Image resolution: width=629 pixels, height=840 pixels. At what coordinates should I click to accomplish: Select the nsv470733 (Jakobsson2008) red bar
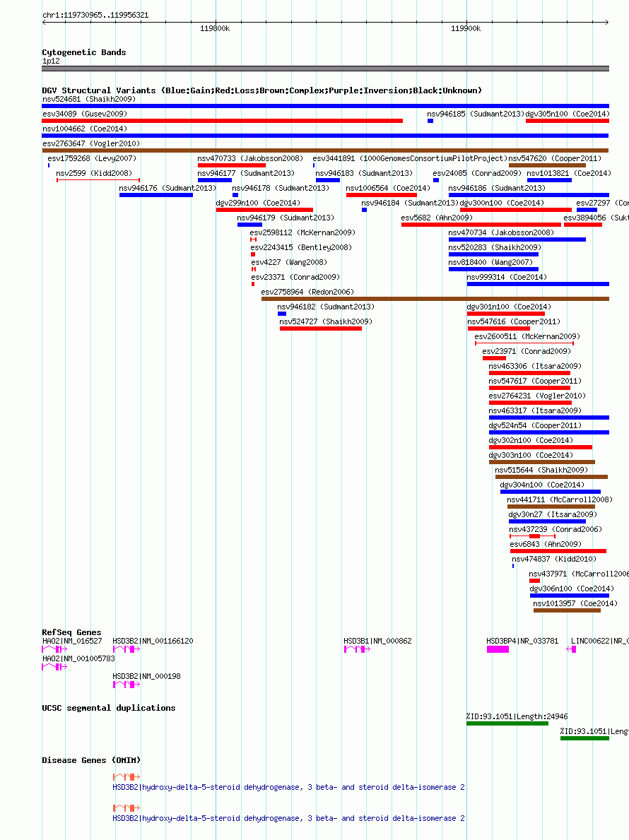pos(231,165)
